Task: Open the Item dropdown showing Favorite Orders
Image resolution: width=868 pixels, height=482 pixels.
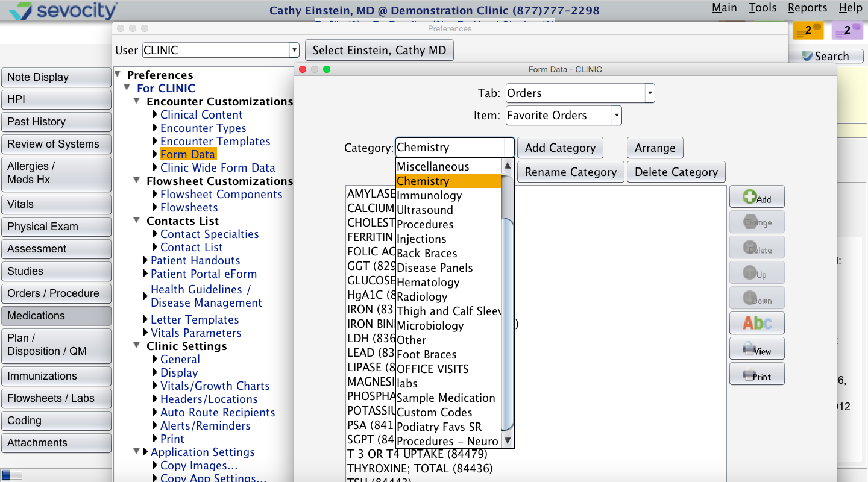Action: [564, 116]
